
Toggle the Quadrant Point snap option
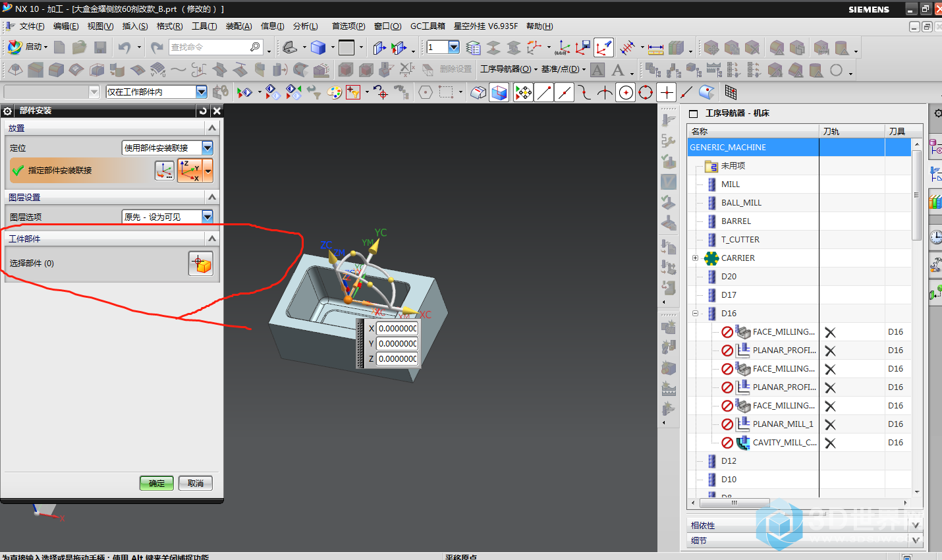pyautogui.click(x=646, y=92)
